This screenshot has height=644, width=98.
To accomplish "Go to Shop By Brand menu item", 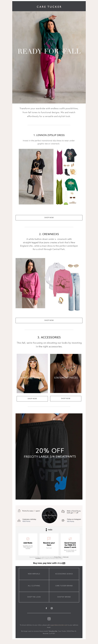I will click(x=64, y=597).
